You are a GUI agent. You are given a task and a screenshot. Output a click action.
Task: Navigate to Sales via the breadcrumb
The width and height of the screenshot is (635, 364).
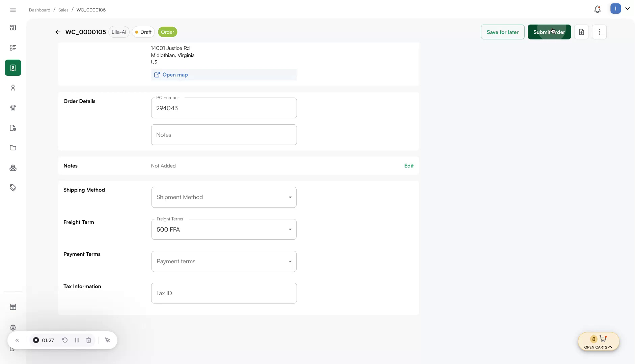[63, 10]
